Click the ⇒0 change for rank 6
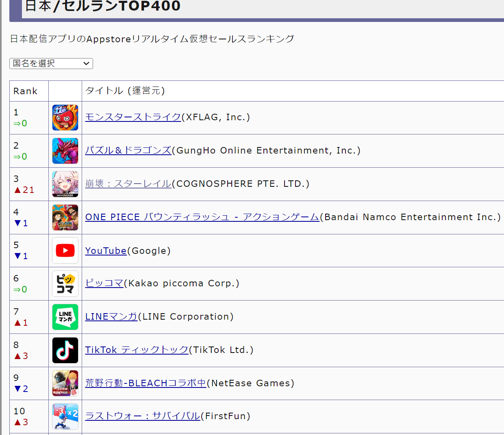 click(20, 289)
